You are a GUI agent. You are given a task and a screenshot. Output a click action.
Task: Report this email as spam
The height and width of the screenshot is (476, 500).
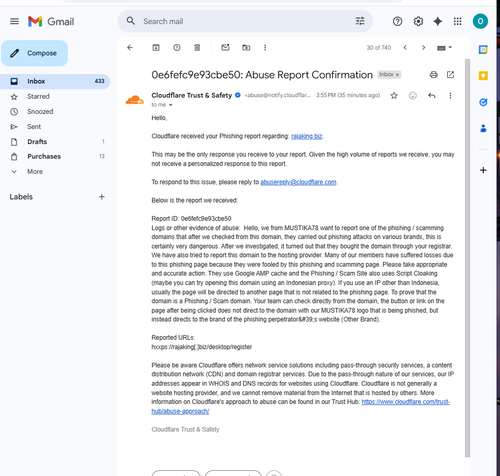tap(177, 48)
